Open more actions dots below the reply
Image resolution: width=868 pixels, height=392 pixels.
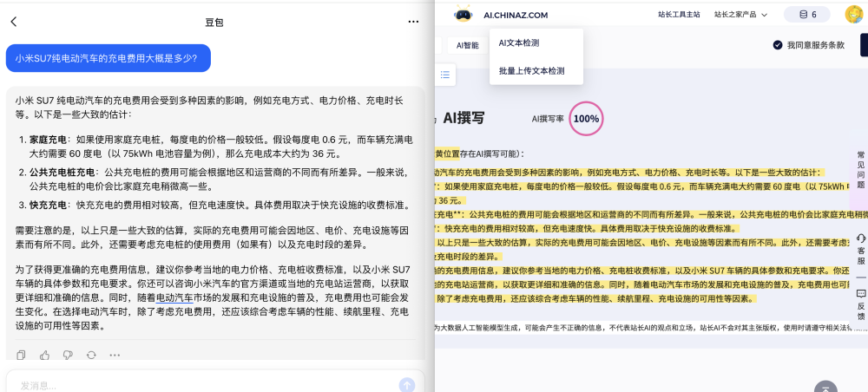click(x=115, y=355)
